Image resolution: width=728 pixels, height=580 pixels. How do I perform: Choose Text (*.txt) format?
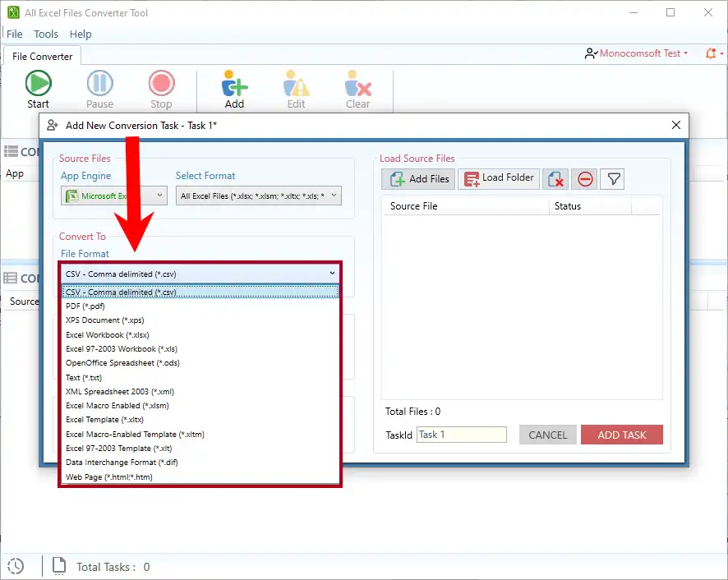200,378
